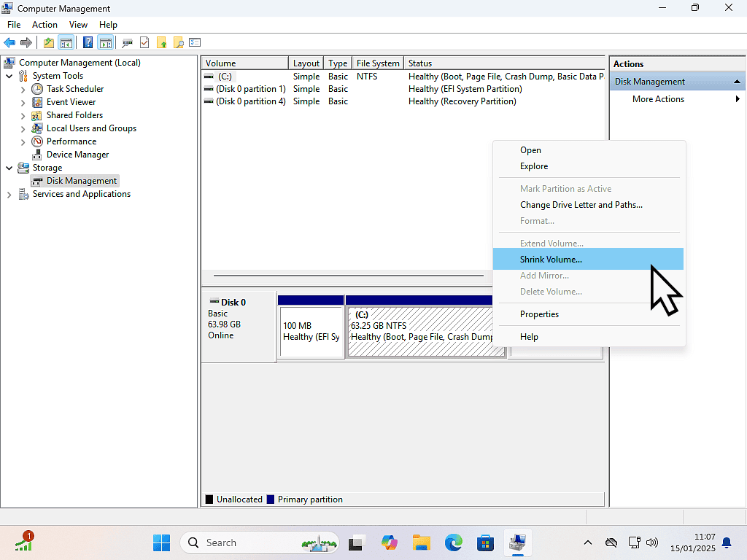Select the 100 MB EFI partition block
Screen dimensions: 747x560
[x=311, y=332]
